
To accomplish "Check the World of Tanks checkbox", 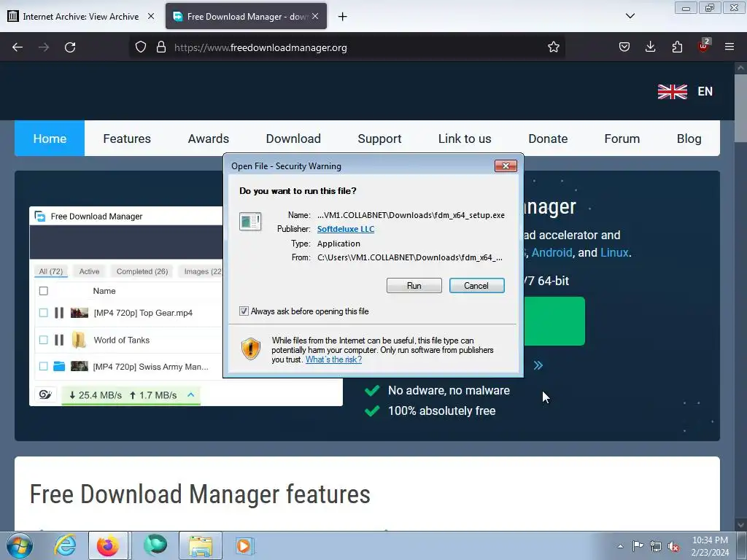I will coord(43,340).
